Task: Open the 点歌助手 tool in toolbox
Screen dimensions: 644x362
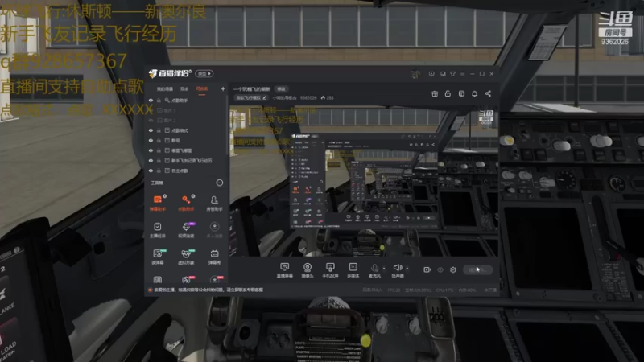Action: click(186, 204)
